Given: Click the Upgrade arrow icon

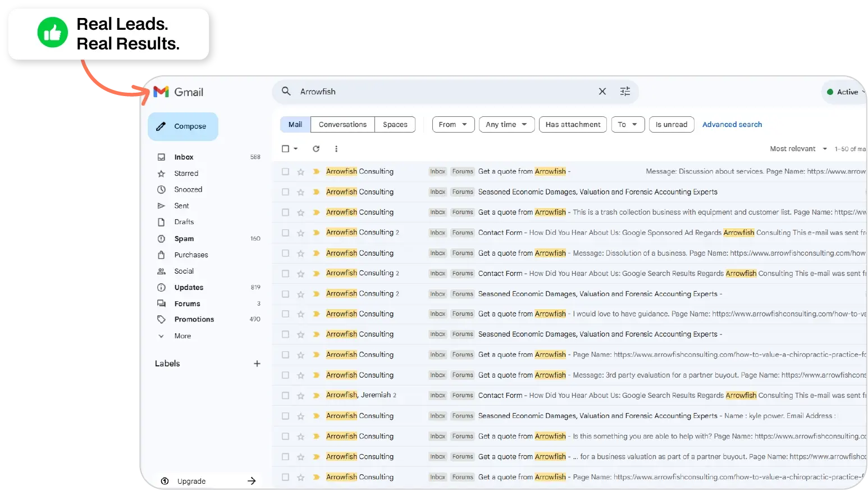Looking at the screenshot, I should [x=252, y=481].
